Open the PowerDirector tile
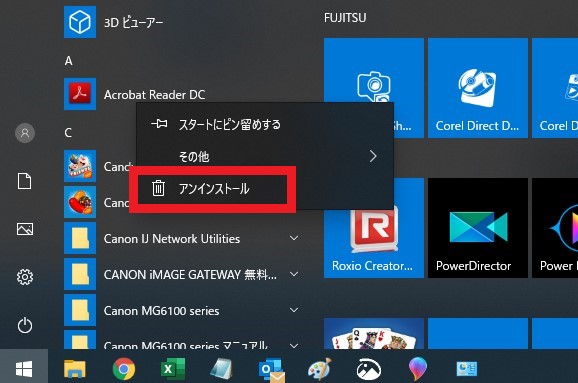 click(478, 228)
